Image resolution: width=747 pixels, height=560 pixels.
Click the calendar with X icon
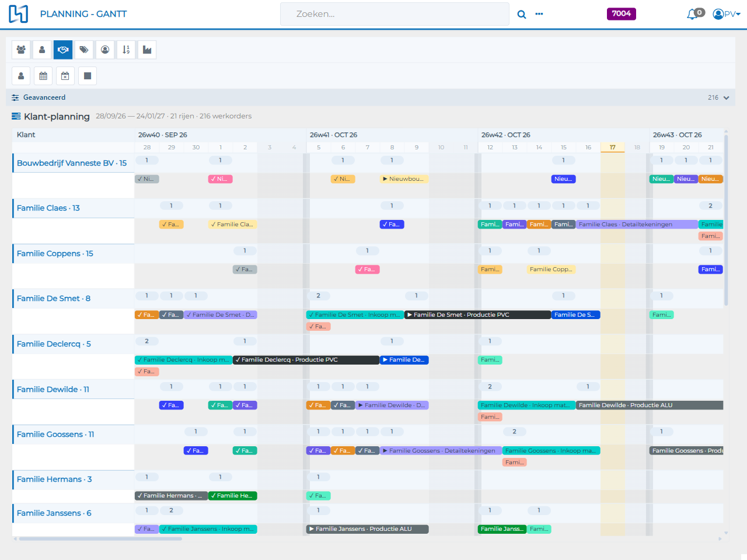[65, 75]
